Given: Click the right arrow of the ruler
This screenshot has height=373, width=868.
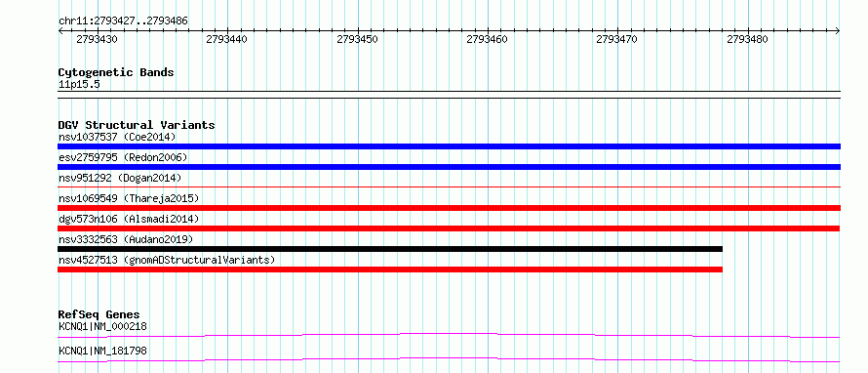Looking at the screenshot, I should tap(838, 31).
